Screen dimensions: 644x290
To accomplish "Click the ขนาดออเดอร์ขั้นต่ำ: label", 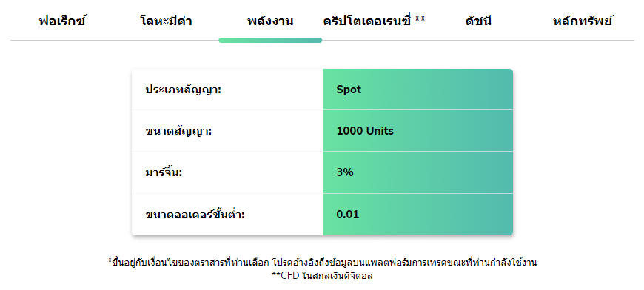I will click(x=195, y=214).
